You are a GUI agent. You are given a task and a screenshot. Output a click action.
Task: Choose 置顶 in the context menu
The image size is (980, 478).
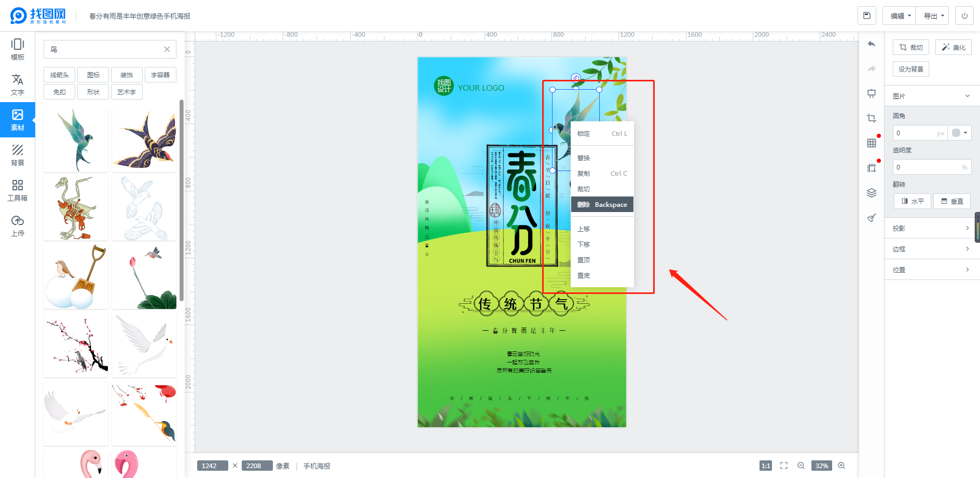pos(602,260)
